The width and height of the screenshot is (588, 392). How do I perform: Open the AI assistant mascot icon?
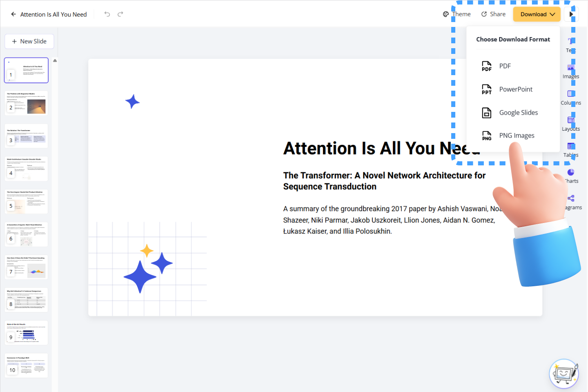(x=564, y=374)
